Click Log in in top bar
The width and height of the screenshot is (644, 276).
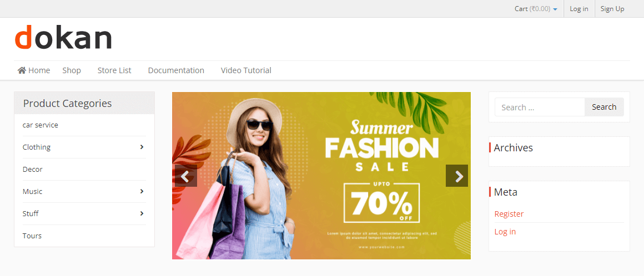click(x=578, y=9)
